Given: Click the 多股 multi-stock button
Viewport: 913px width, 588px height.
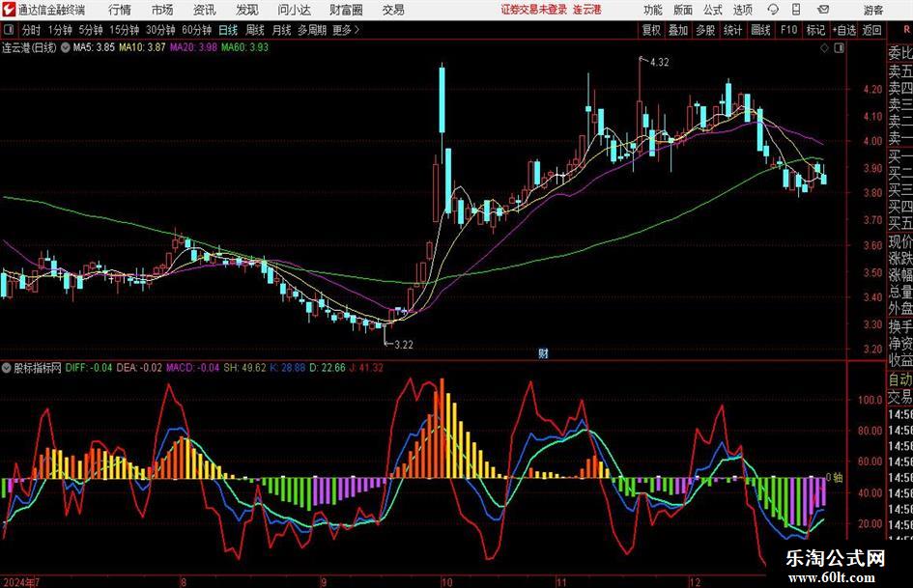Looking at the screenshot, I should 705,30.
